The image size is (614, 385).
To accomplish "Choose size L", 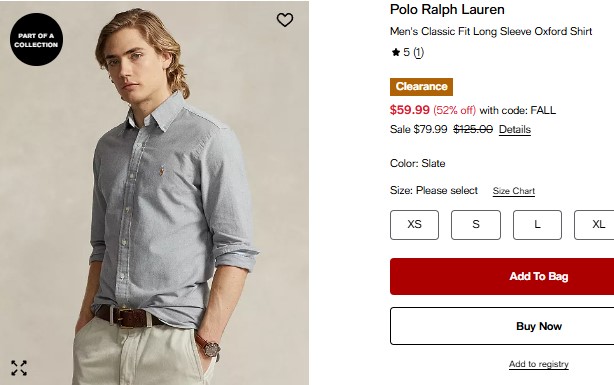I will click(537, 225).
